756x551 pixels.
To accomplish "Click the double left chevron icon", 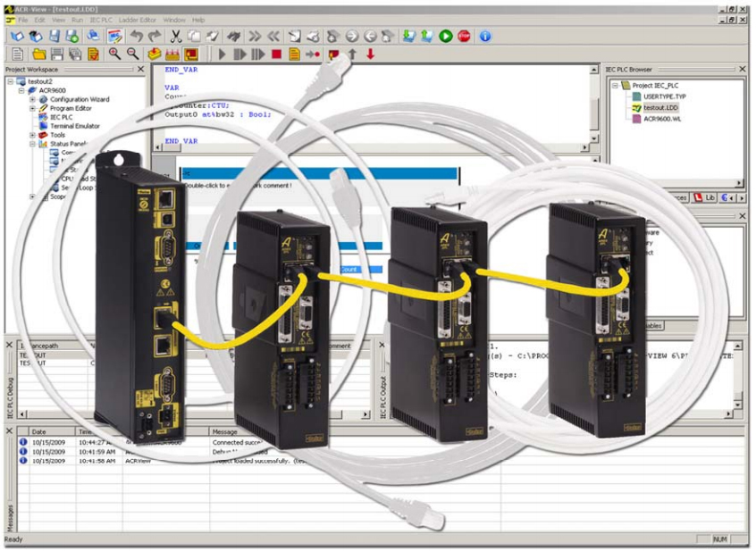I will click(x=273, y=36).
